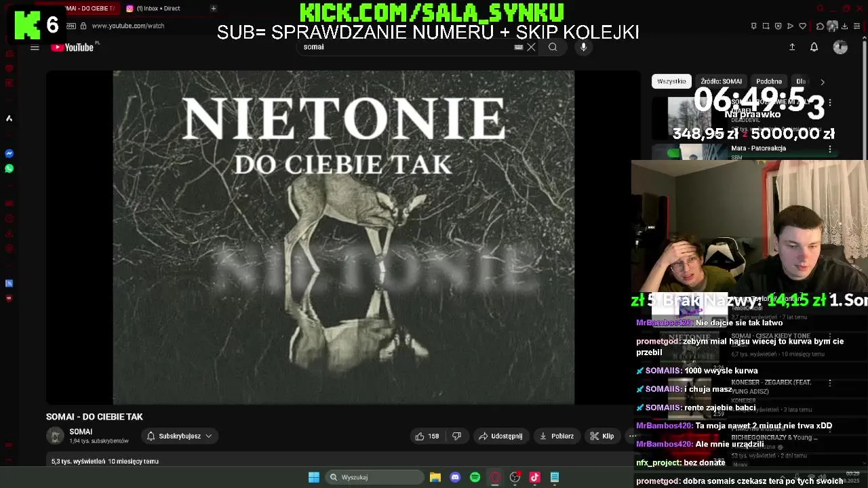Clear the YouTube search field text
Viewport: 868px width, 488px height.
coord(531,47)
